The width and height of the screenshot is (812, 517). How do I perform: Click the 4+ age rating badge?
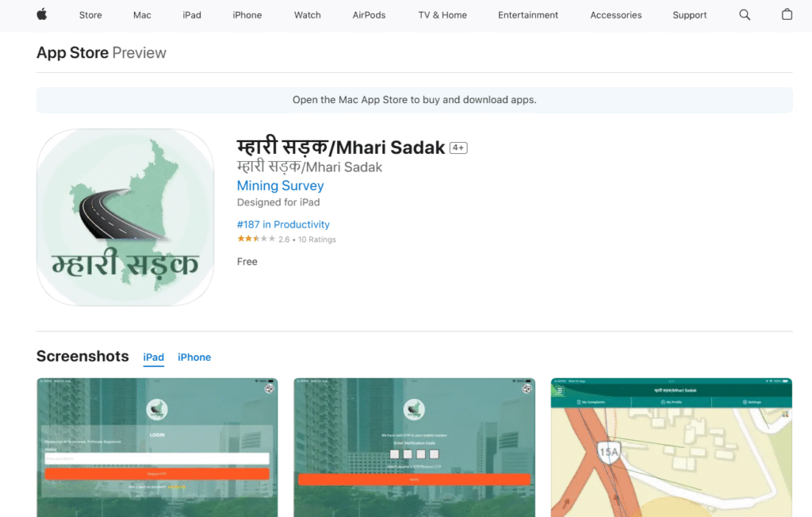[458, 147]
